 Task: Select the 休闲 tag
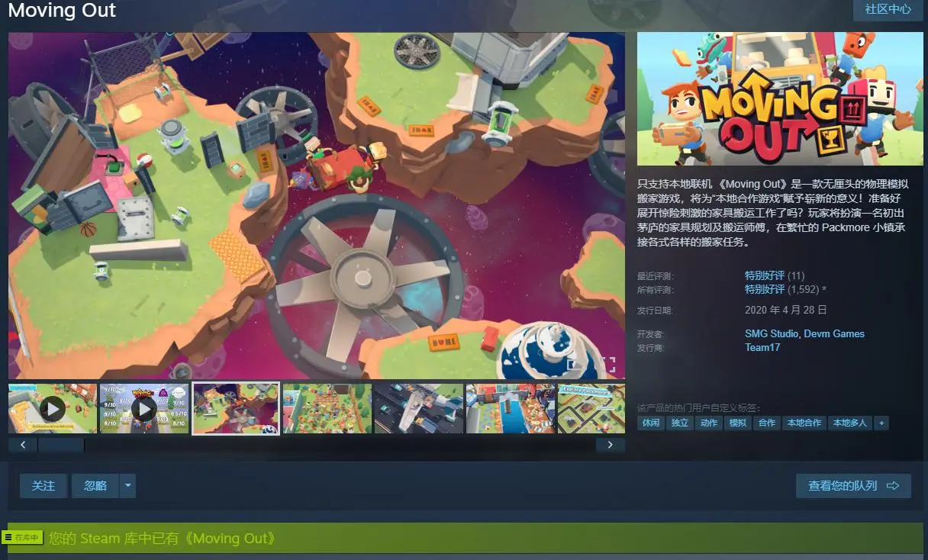(x=651, y=423)
